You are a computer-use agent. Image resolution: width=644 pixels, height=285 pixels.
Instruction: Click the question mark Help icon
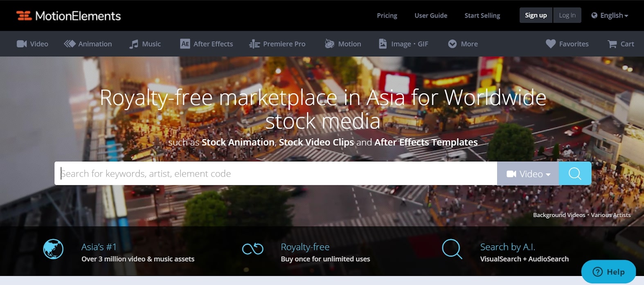(x=597, y=272)
